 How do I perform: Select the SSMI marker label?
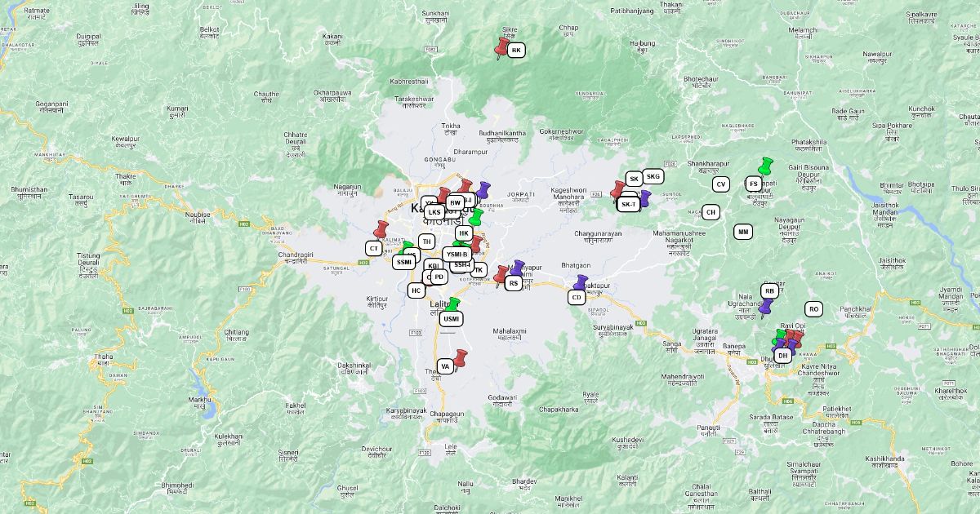pos(404,262)
